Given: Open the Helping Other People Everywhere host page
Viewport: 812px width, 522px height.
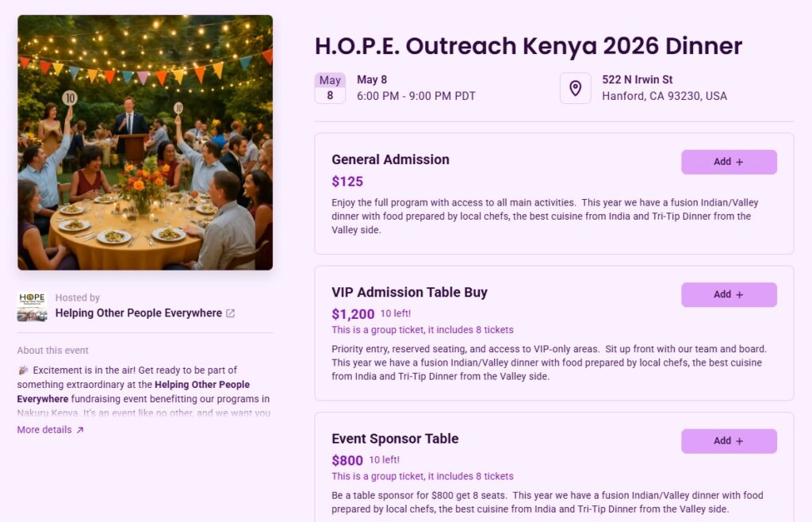Looking at the screenshot, I should tap(139, 313).
